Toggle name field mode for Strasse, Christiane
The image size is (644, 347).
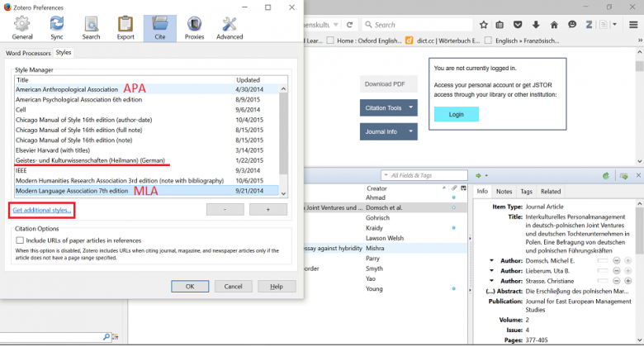[603, 281]
